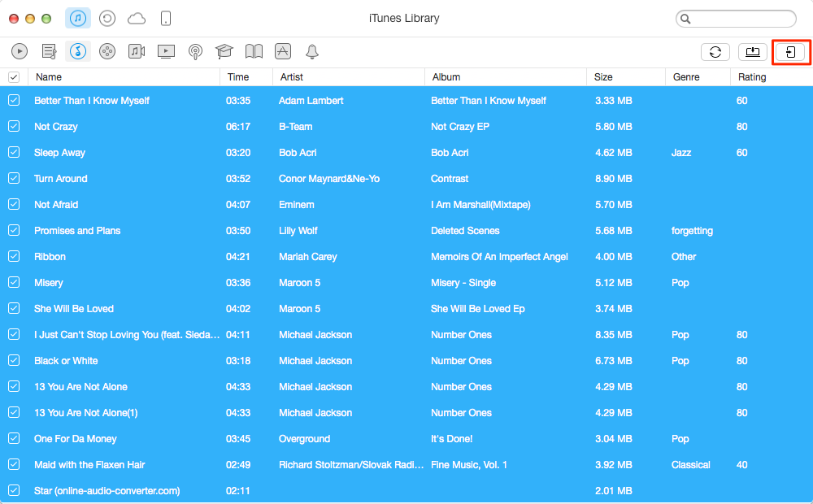Open the iCloud content icon
813x504 pixels.
click(137, 19)
